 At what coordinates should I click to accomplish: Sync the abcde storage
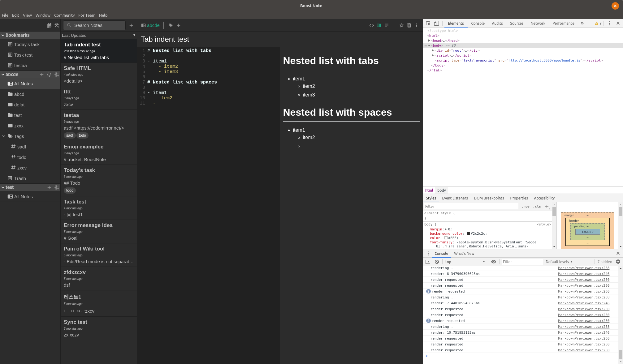(49, 75)
